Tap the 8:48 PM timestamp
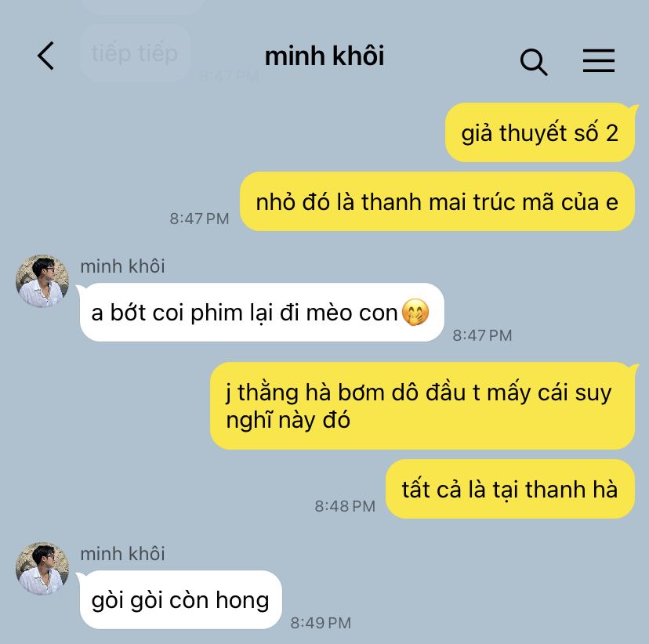 click(345, 506)
